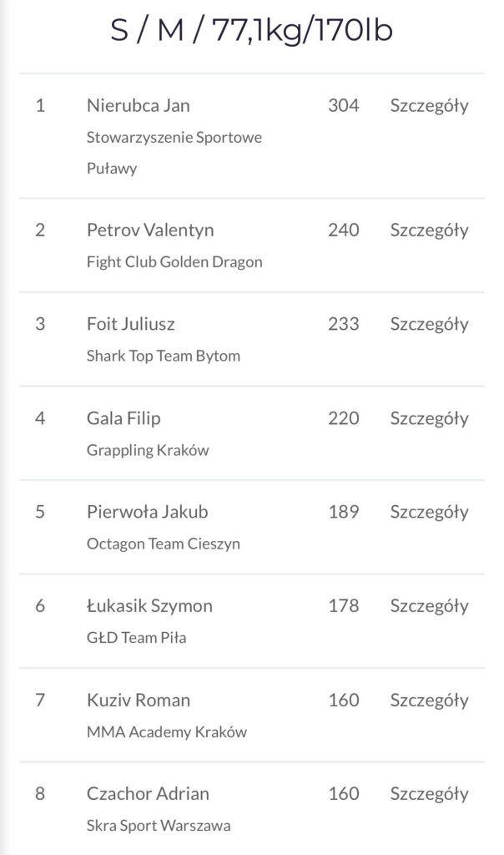This screenshot has width=504, height=855.
Task: Click the Łukasik Szymon name
Action: 149,606
